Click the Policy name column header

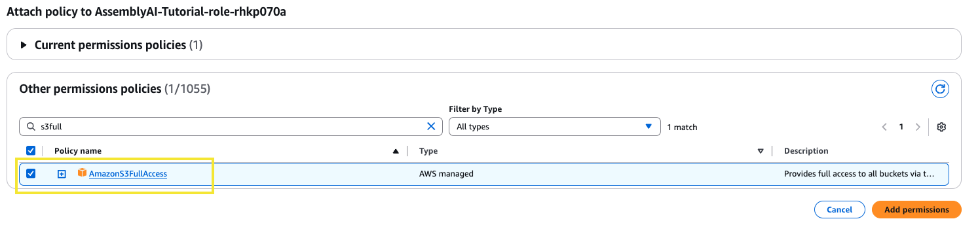pyautogui.click(x=78, y=151)
